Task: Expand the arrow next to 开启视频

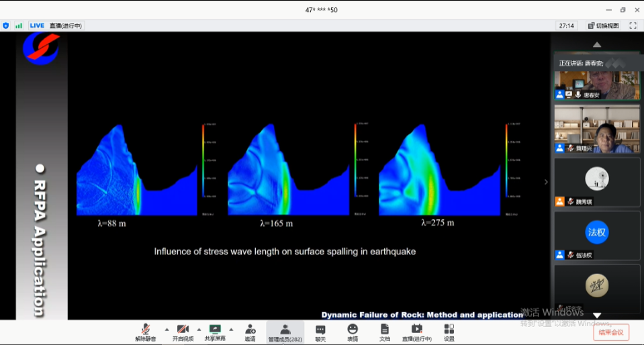Action: (199, 330)
